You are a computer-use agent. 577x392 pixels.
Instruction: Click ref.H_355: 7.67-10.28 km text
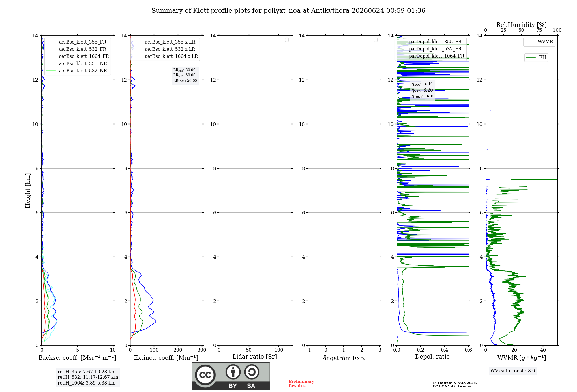(87, 372)
